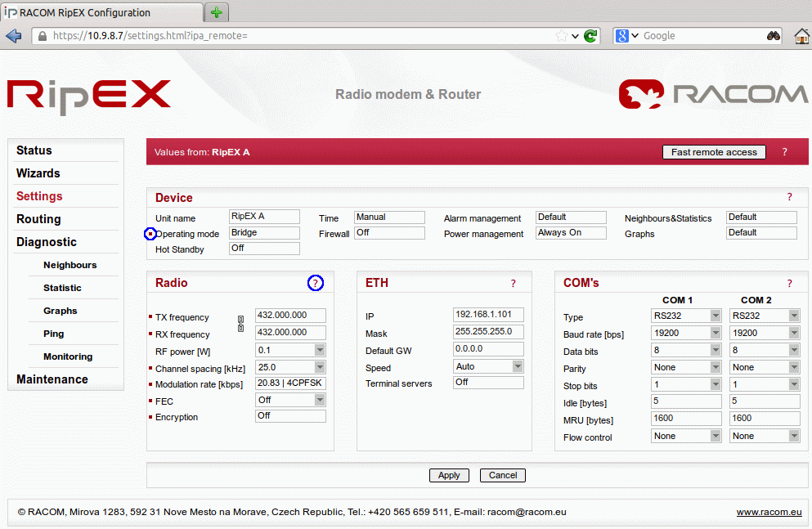812x529 pixels.
Task: Open help for the COM's section
Action: [x=789, y=284]
